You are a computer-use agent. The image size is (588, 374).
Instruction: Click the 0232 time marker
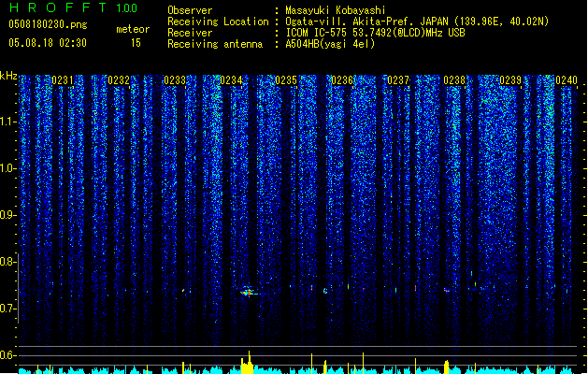(x=119, y=80)
